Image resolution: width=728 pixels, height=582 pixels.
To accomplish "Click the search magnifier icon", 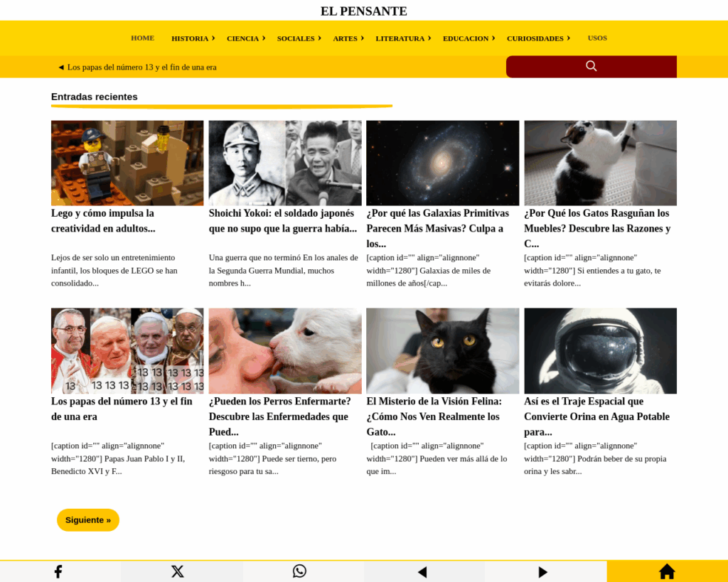I will (x=591, y=66).
